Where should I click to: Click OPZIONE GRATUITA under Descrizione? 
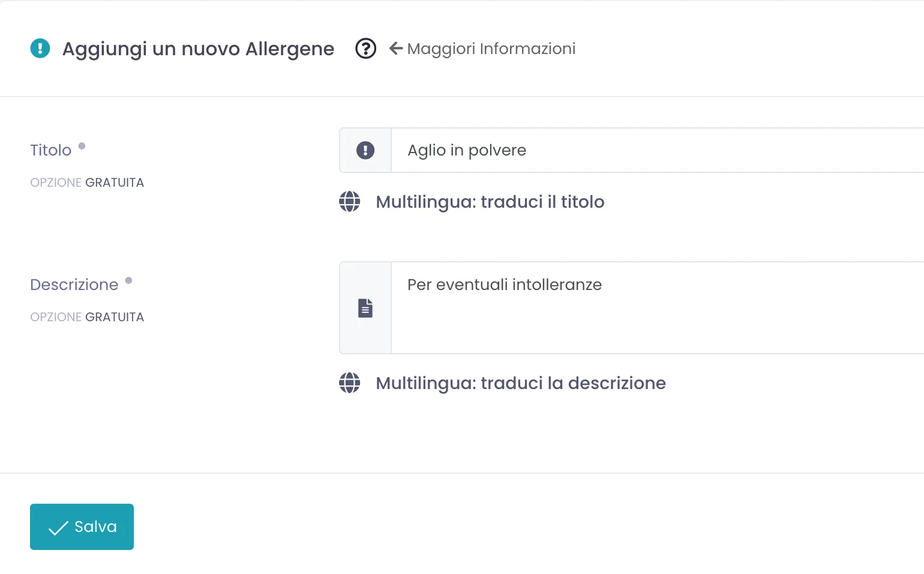[87, 317]
